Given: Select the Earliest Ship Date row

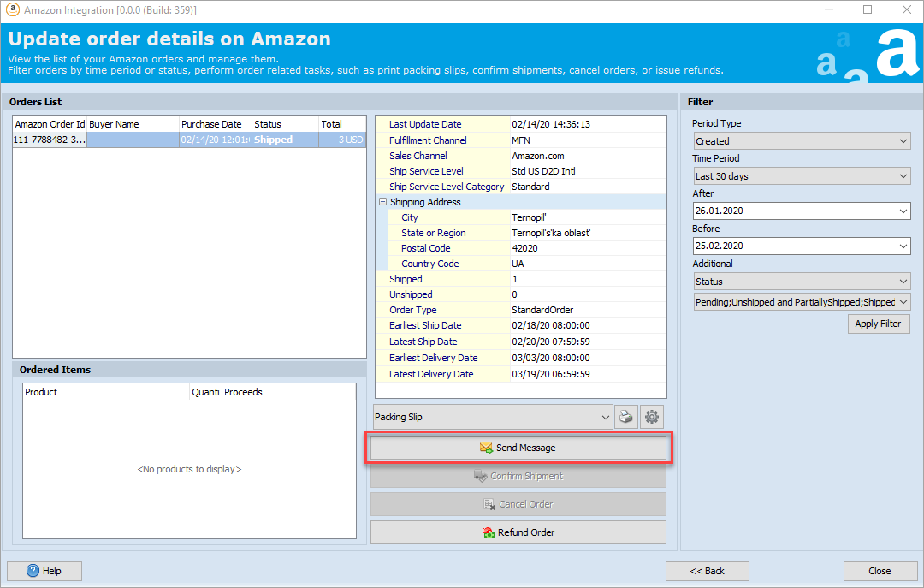Looking at the screenshot, I should point(521,325).
